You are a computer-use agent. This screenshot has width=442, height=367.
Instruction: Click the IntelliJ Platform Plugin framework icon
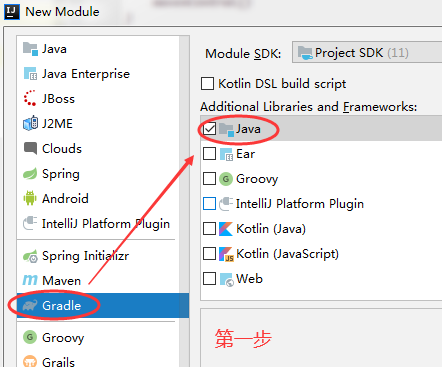tap(226, 204)
